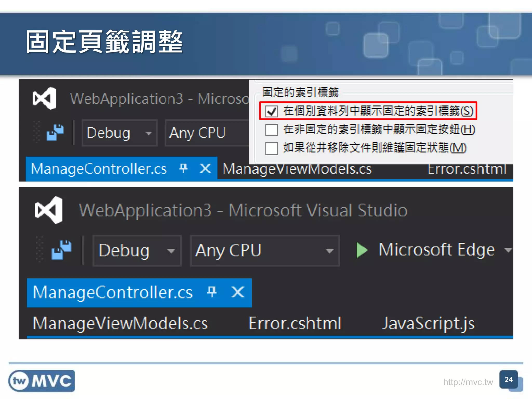Click the 固定頁籤調整 slide title

click(x=104, y=42)
